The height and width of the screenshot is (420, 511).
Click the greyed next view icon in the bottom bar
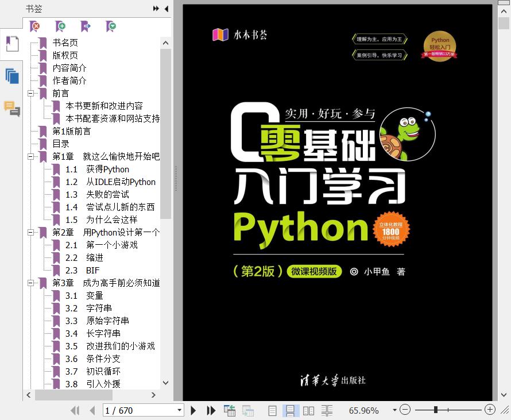pyautogui.click(x=247, y=410)
